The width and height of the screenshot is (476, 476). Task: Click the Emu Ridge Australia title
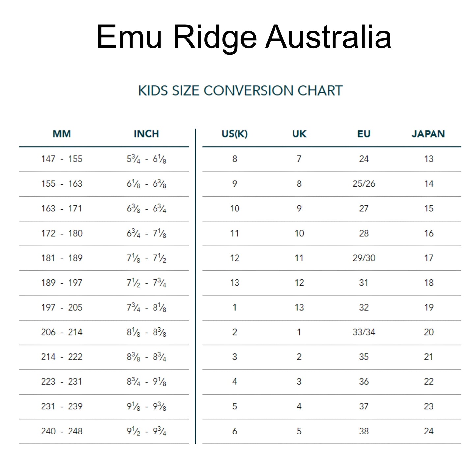pyautogui.click(x=244, y=37)
